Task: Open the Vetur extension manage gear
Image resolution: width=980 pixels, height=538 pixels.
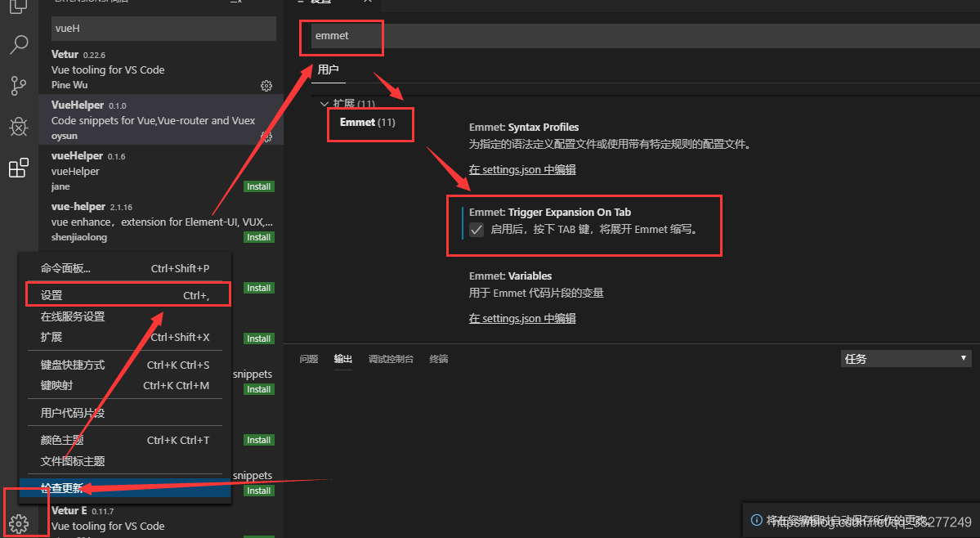Action: coord(266,86)
